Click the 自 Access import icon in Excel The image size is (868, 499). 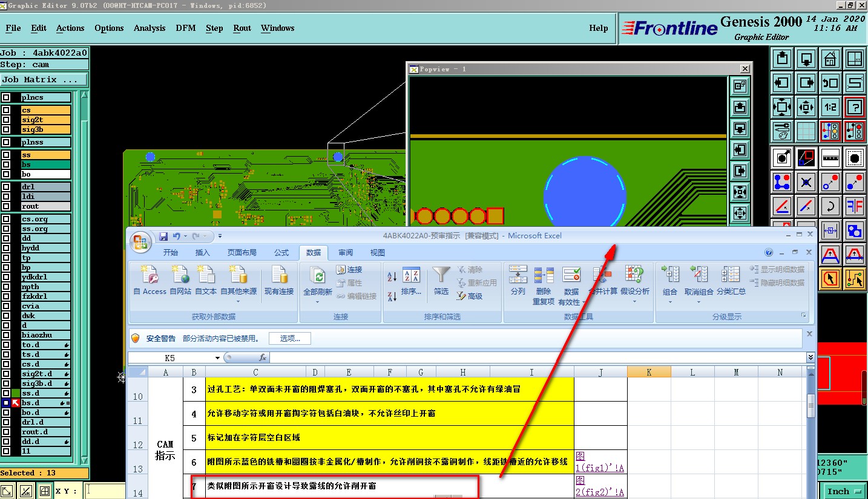click(x=150, y=281)
